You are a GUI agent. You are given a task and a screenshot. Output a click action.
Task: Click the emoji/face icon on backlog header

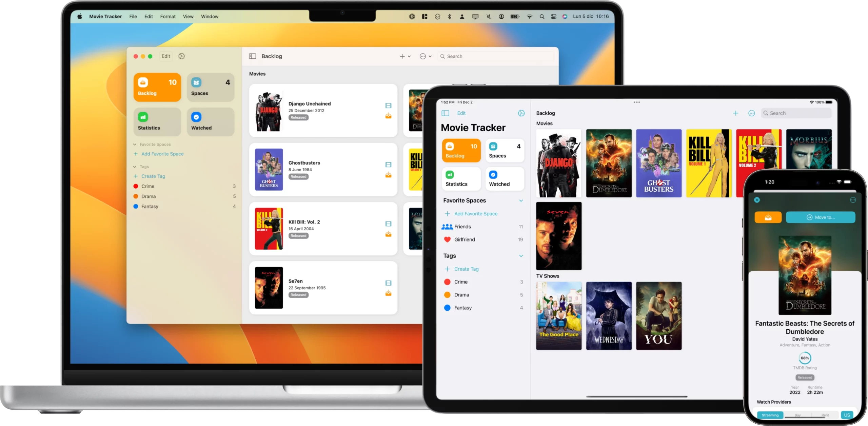422,56
